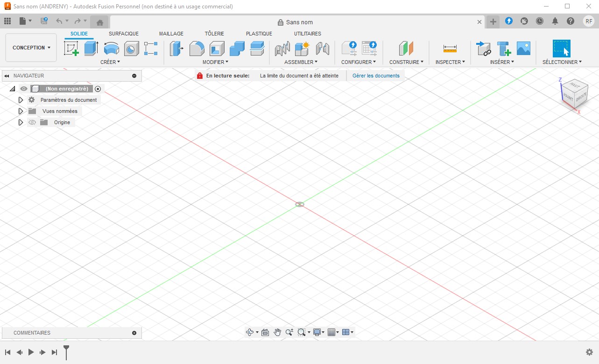Select the Pan hand tool
Viewport: 599px width, 364px height.
pyautogui.click(x=277, y=332)
